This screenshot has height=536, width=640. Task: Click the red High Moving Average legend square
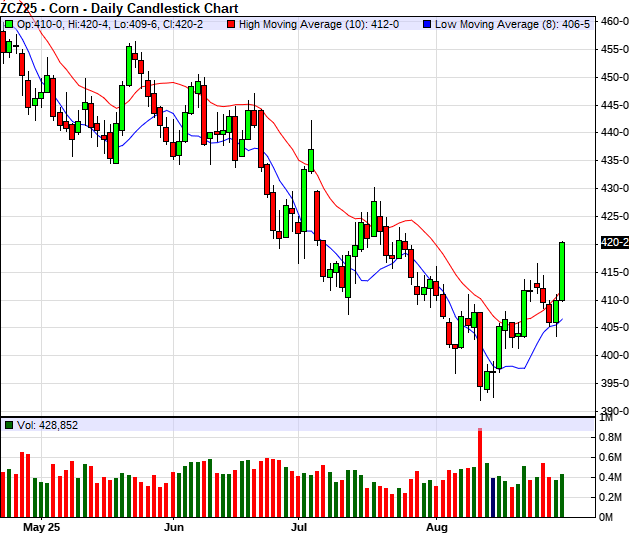[x=233, y=22]
